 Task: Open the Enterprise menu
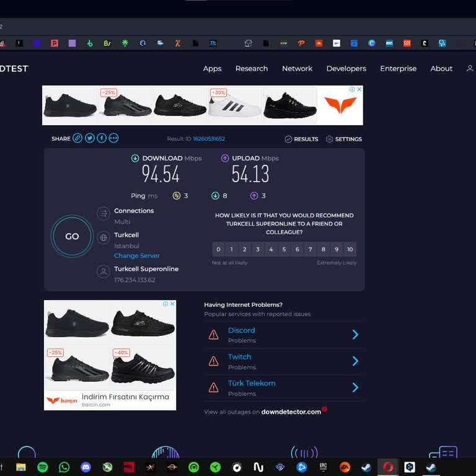point(399,69)
